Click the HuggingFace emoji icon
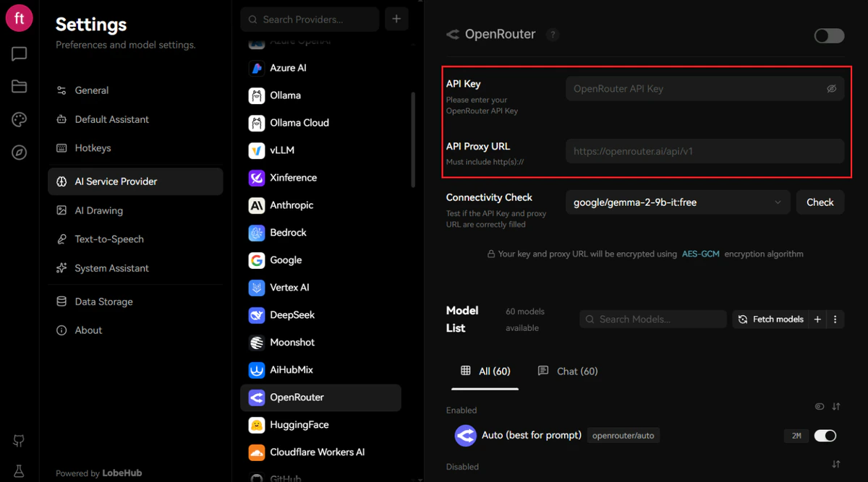This screenshot has height=482, width=868. (x=257, y=425)
